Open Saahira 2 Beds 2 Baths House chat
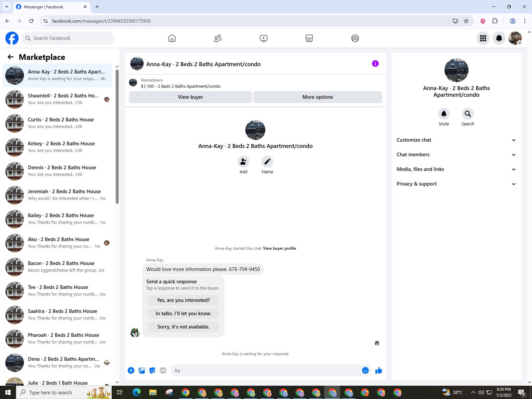This screenshot has height=399, width=532. [x=58, y=315]
